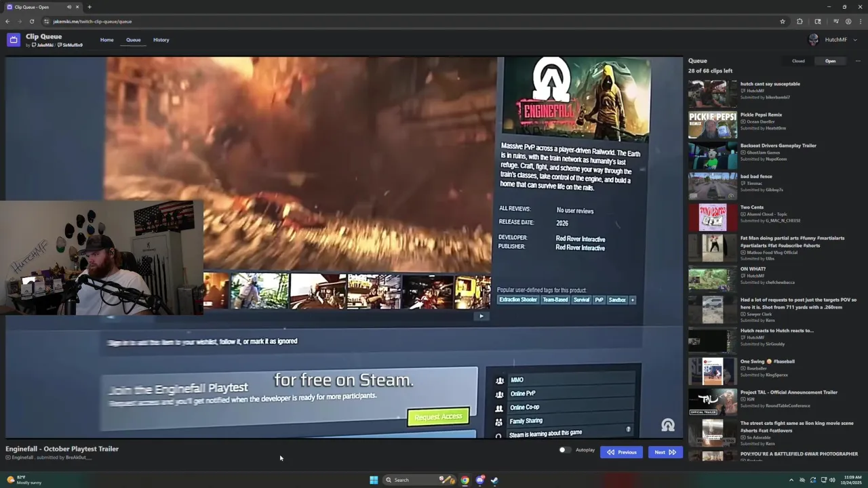Click the Clip Queue logo icon
This screenshot has width=868, height=488.
[x=14, y=40]
